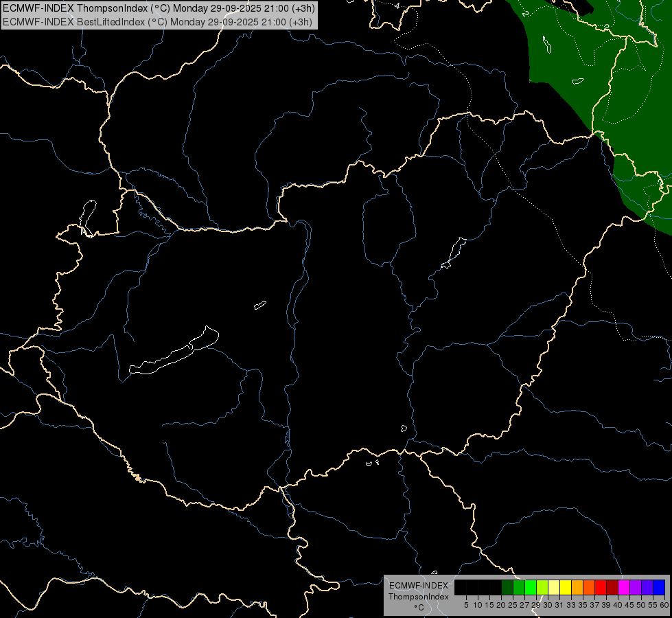The height and width of the screenshot is (618, 672).
Task: Select the indigo 50–55 legend swatch
Action: click(x=647, y=587)
